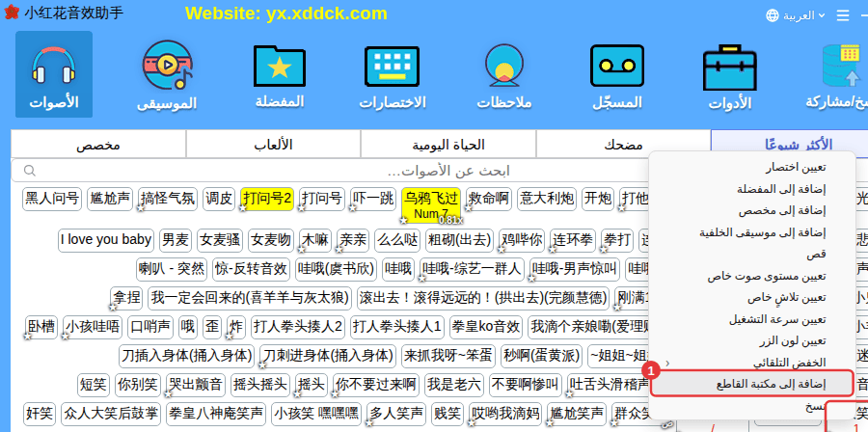868x432 pixels.
Task: Play the 么么哒 sound
Action: pyautogui.click(x=397, y=240)
